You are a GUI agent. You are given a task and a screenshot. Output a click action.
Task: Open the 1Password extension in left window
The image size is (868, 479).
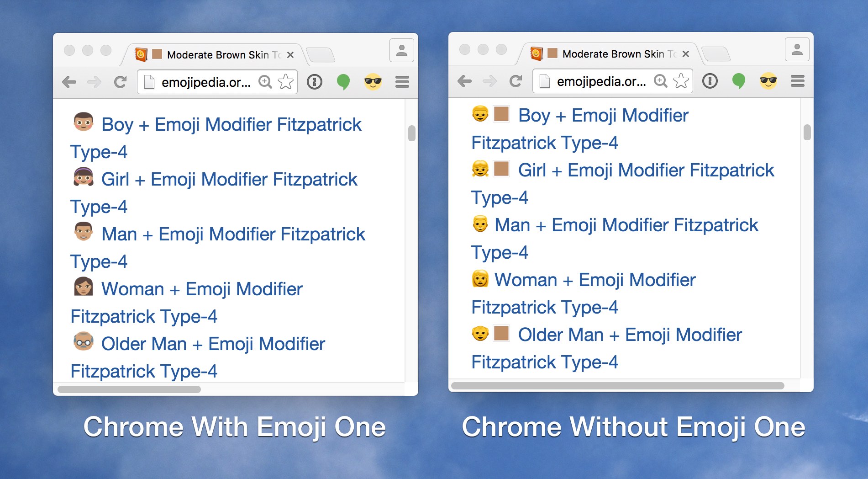point(315,82)
